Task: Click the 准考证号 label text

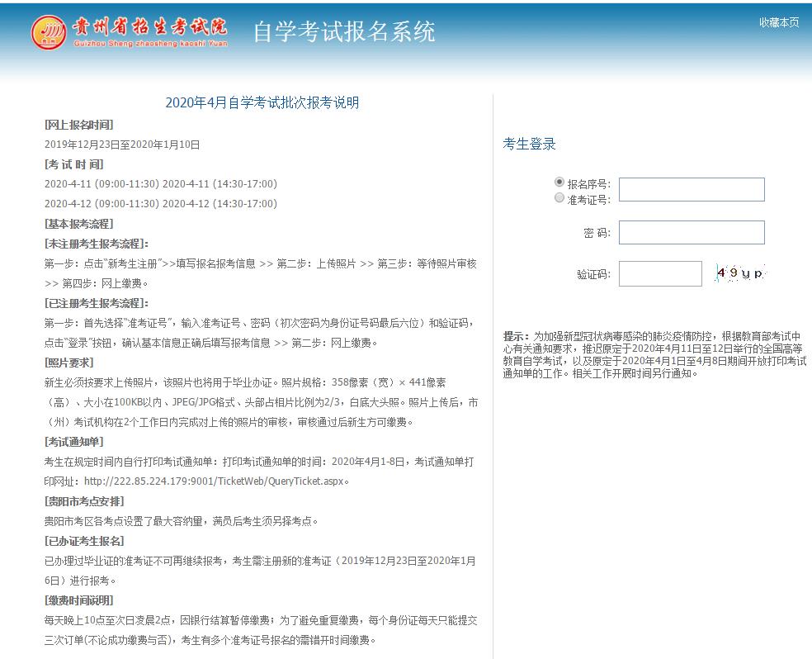Action: click(x=588, y=200)
